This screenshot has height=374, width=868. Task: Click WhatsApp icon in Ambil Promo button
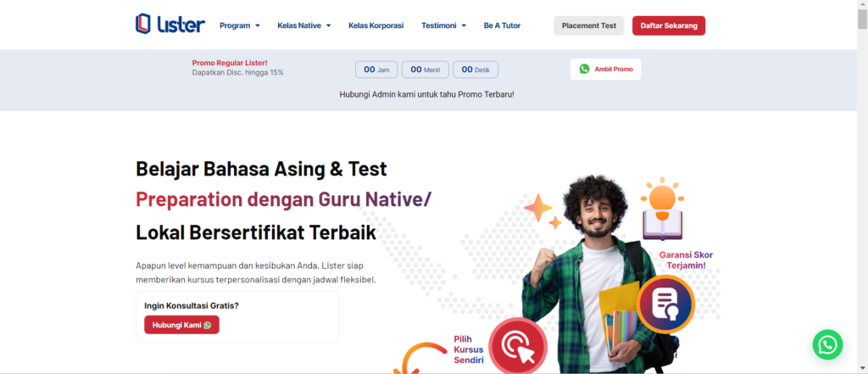[584, 70]
